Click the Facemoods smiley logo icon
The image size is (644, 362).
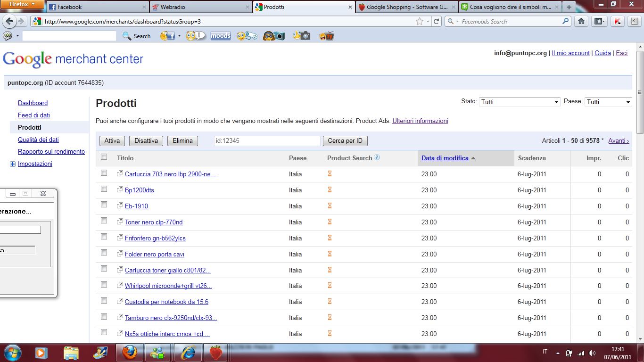click(x=8, y=36)
